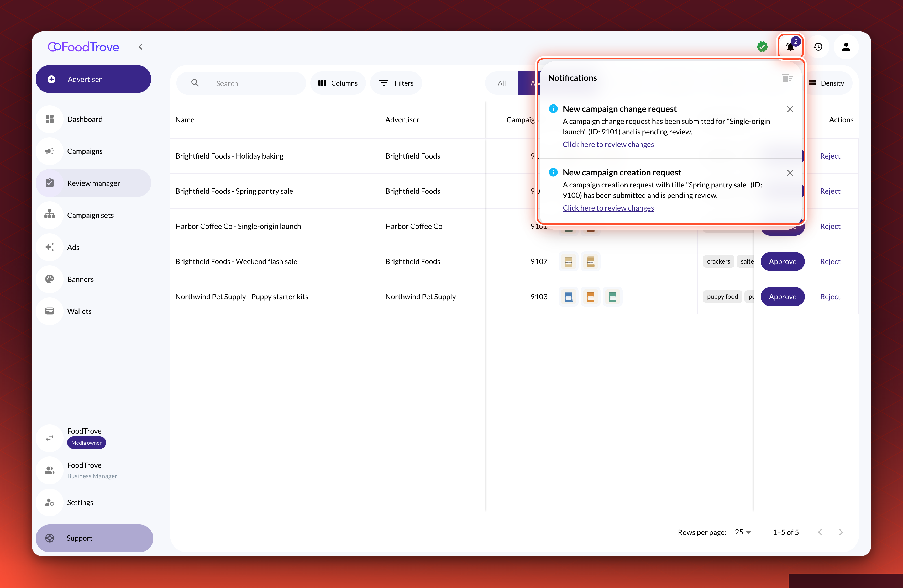Open FoodTrove Business Manager
The height and width of the screenshot is (588, 903).
pyautogui.click(x=93, y=470)
